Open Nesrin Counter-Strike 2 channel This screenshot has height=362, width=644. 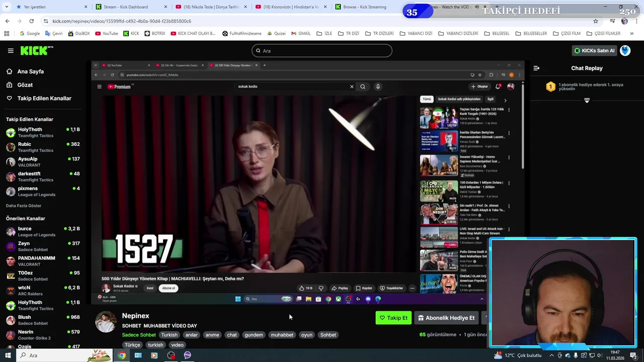(x=43, y=335)
